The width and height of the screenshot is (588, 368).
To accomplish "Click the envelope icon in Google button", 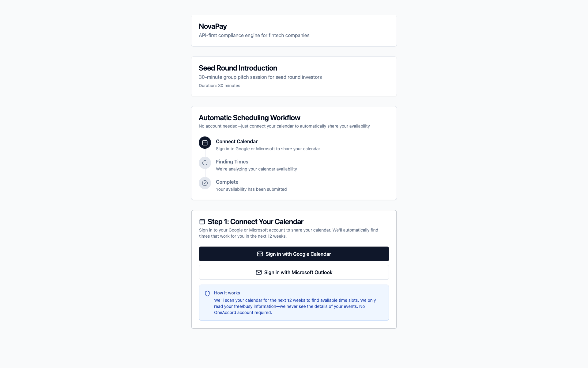I will click(260, 254).
